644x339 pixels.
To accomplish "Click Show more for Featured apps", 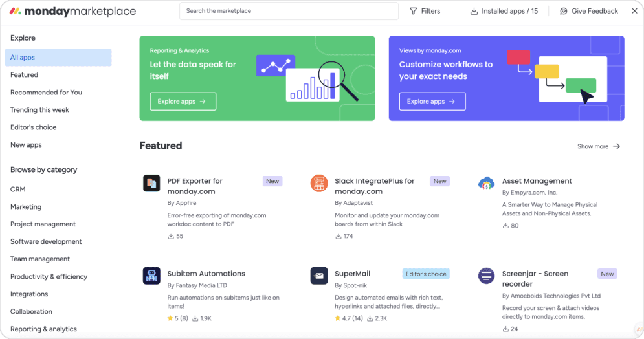I will [x=599, y=146].
